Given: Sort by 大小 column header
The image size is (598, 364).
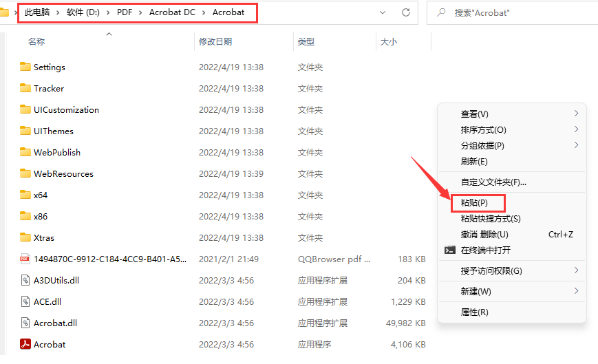Looking at the screenshot, I should click(389, 41).
